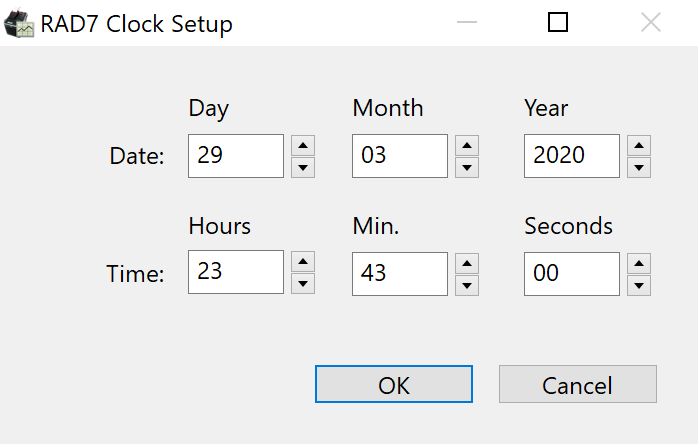
Task: Decrease Seconds with the down arrow
Action: [x=640, y=284]
